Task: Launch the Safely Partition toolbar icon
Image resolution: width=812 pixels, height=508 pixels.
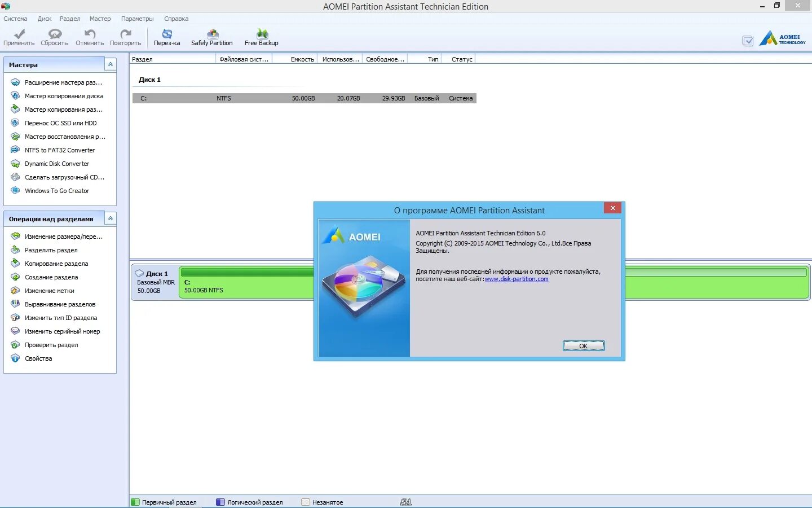Action: click(x=212, y=34)
